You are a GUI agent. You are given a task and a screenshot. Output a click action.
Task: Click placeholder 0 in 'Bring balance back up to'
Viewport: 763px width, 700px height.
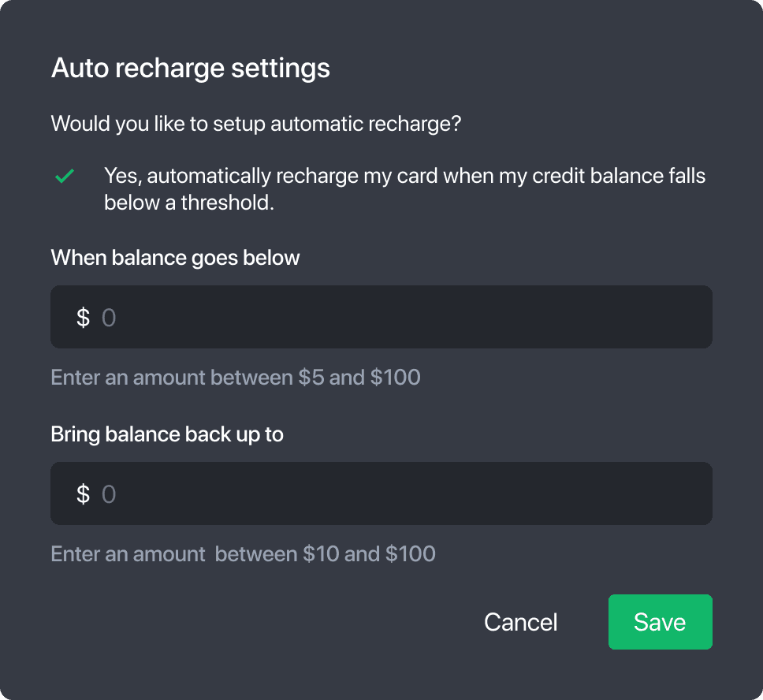(109, 494)
